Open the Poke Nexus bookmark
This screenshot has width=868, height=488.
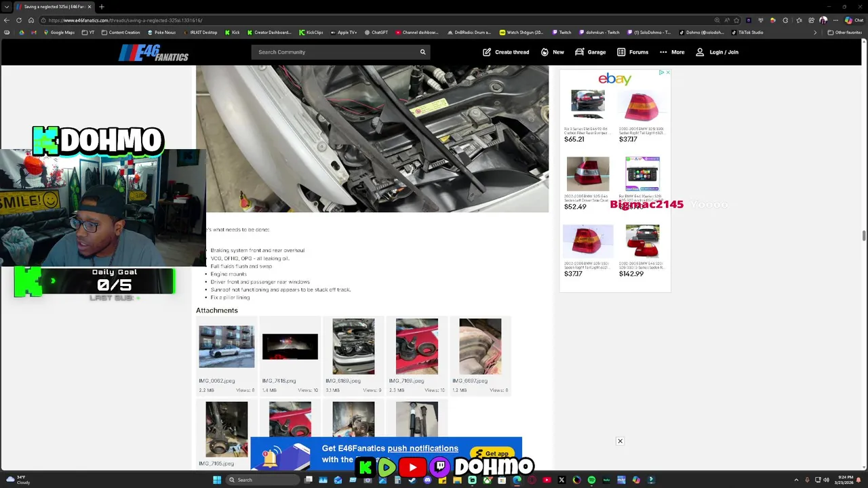click(x=161, y=33)
